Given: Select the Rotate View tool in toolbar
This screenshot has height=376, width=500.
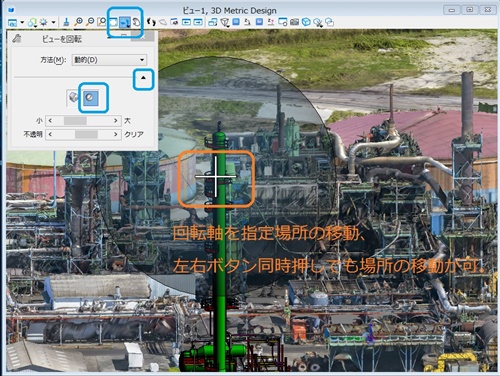Looking at the screenshot, I should click(125, 22).
